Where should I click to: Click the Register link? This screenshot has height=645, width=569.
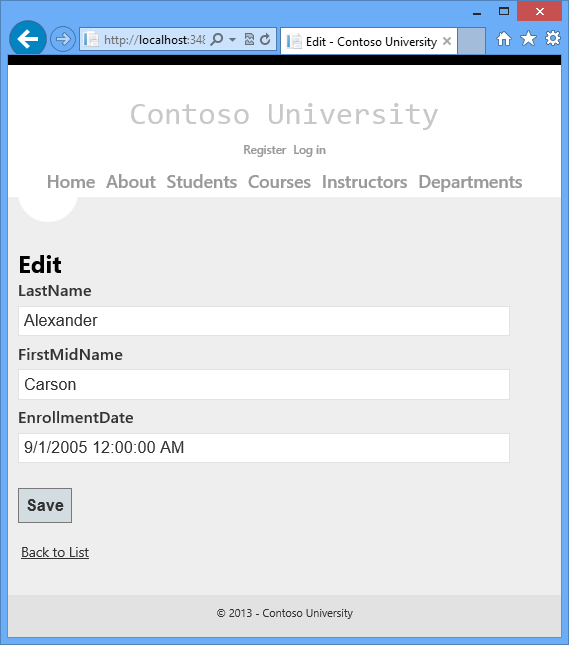tap(265, 150)
